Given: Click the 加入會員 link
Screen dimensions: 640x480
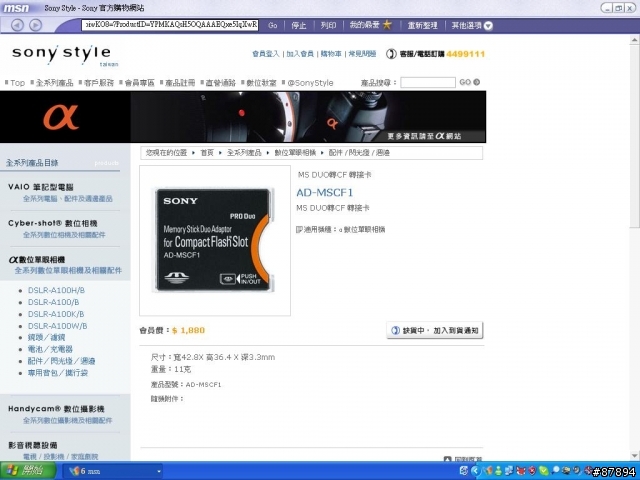Looking at the screenshot, I should (300, 54).
